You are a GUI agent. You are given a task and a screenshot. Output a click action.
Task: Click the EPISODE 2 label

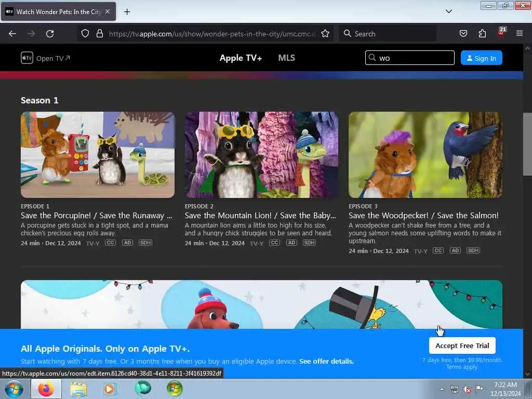pyautogui.click(x=199, y=206)
